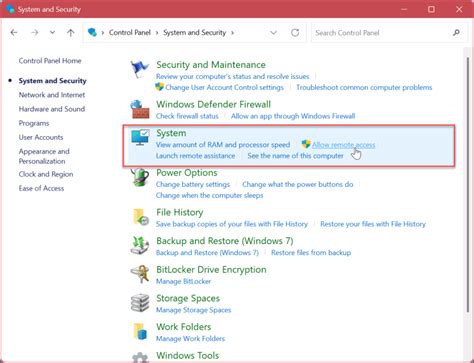Open Network and Internet category

[52, 95]
